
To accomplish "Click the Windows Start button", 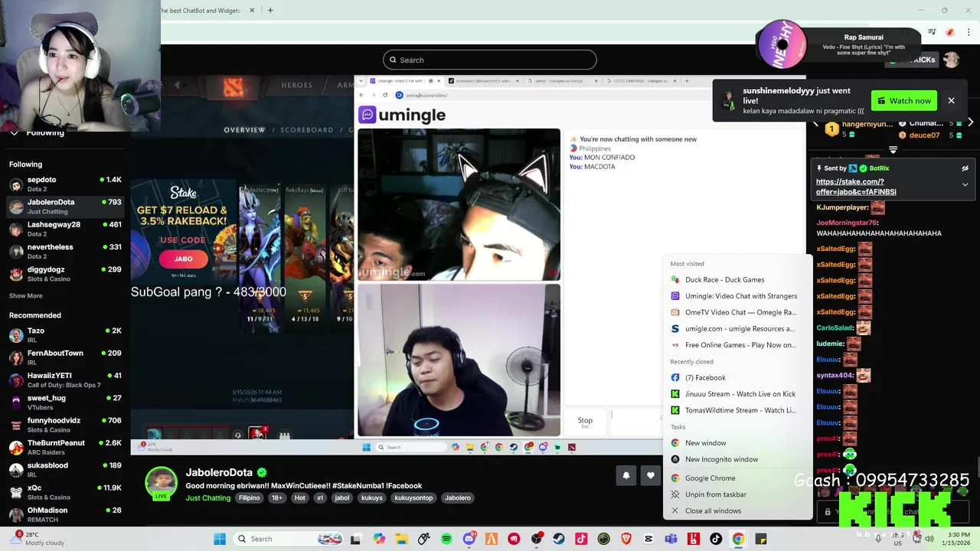I will (220, 539).
